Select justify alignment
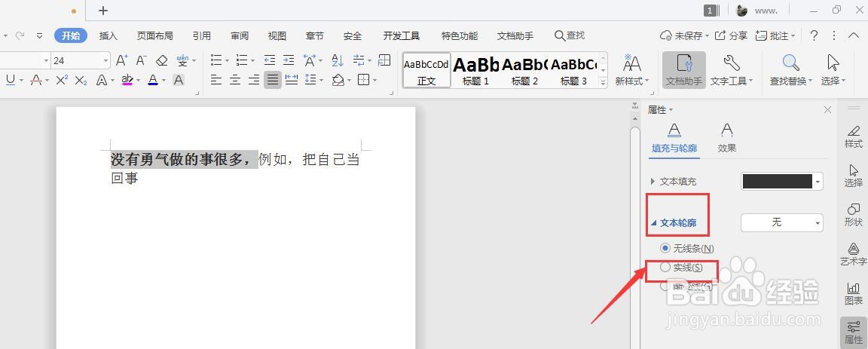Image resolution: width=868 pixels, height=349 pixels. tap(272, 81)
